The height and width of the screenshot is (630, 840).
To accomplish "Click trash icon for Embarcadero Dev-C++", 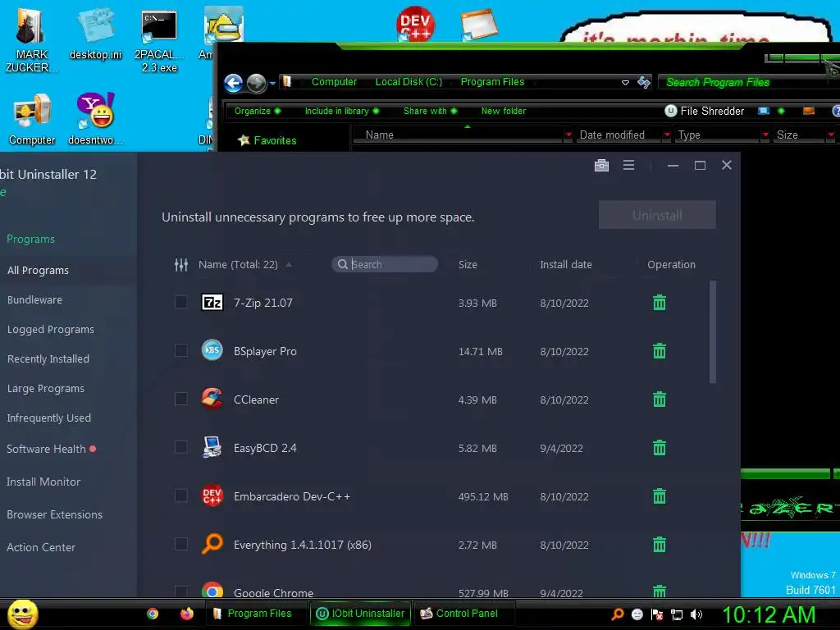I will [x=660, y=496].
